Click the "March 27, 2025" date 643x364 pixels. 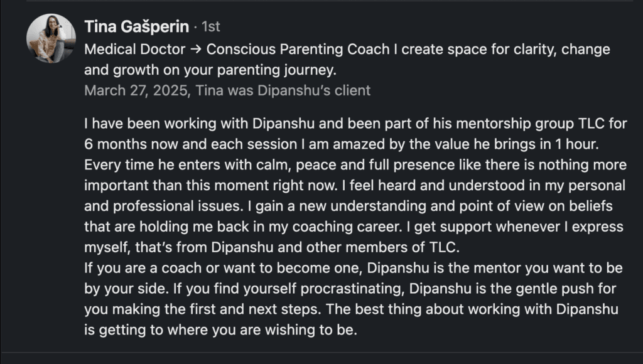tap(135, 90)
